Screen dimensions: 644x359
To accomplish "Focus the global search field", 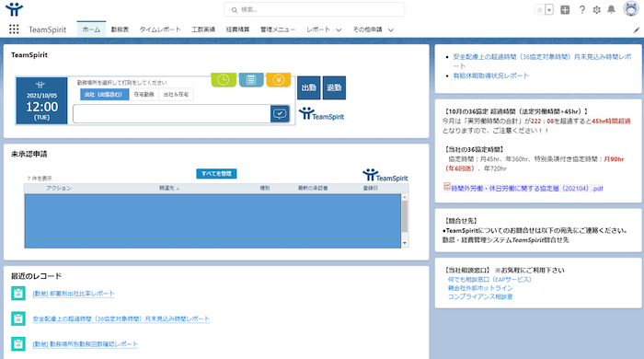I will [315, 9].
